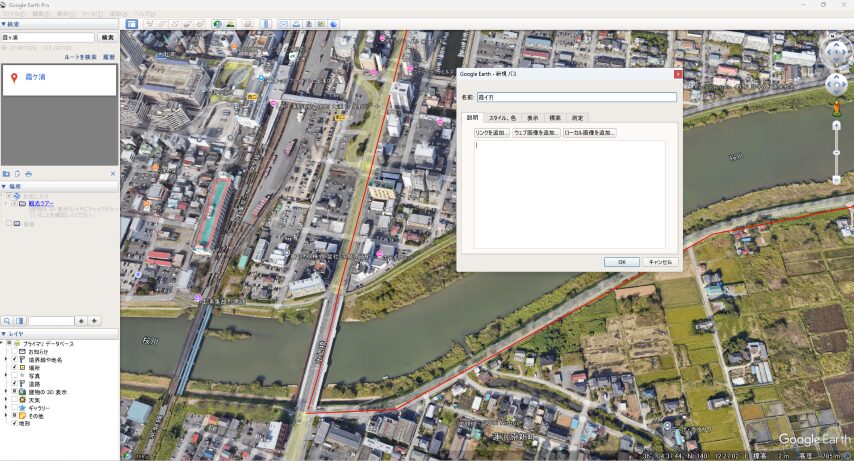Click the zoom slider on the map
This screenshot has width=854, height=461.
coord(836,152)
